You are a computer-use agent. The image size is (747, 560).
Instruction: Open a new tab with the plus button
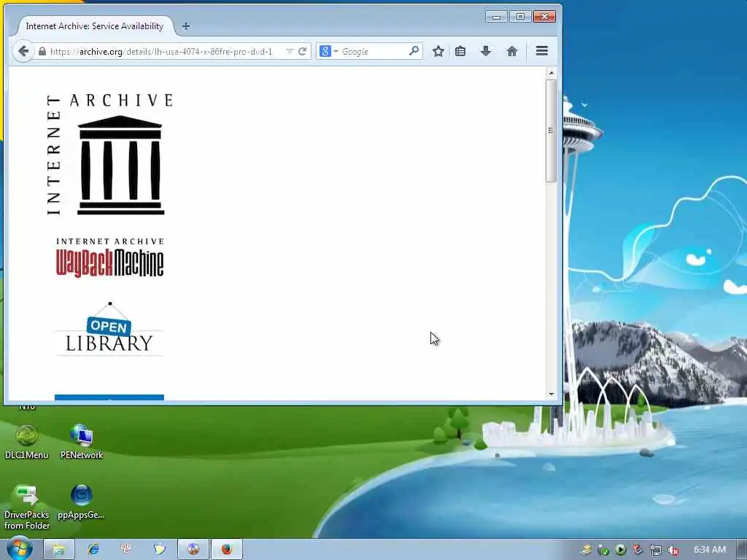[x=186, y=26]
